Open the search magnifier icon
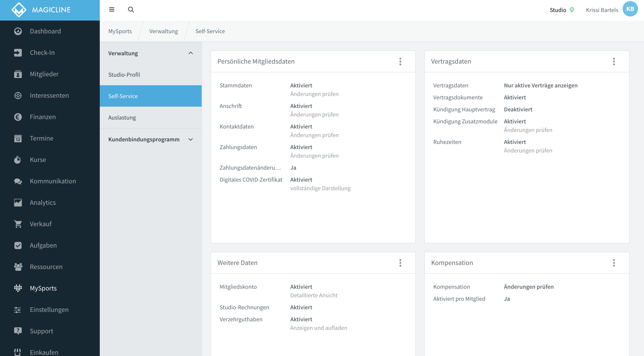 pyautogui.click(x=131, y=9)
